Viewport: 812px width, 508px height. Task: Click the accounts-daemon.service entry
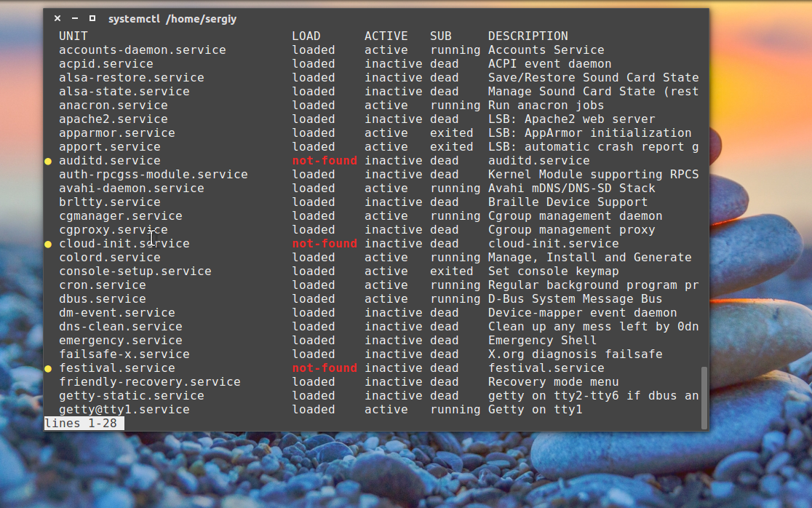click(x=142, y=50)
